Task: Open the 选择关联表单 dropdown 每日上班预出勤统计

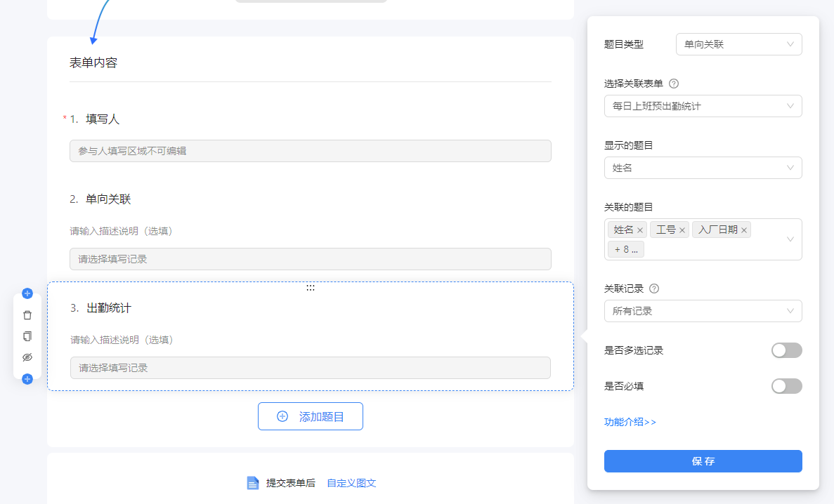Action: (703, 106)
